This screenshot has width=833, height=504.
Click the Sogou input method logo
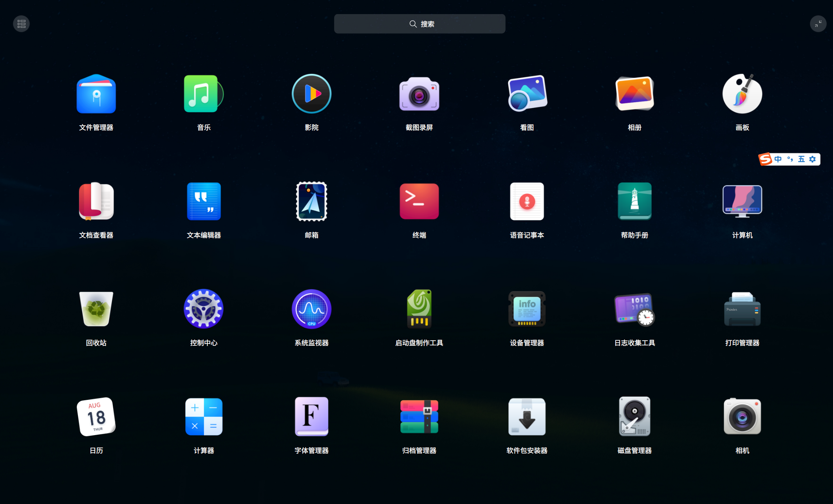tap(765, 159)
